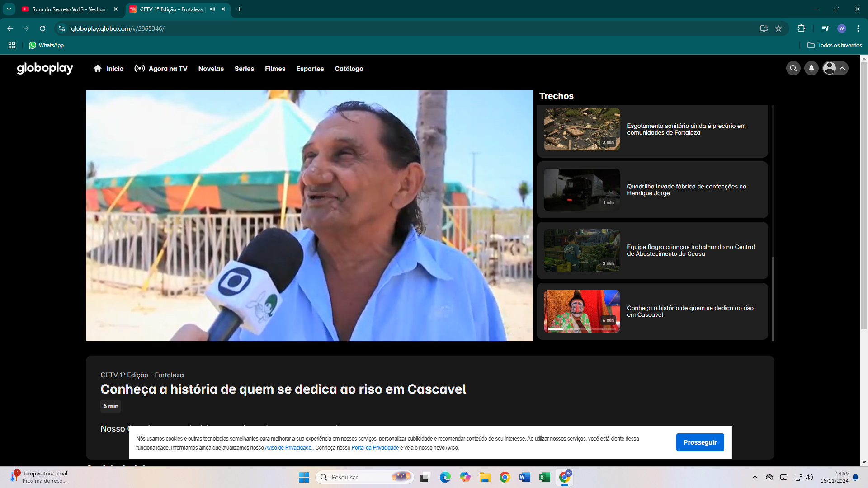This screenshot has height=488, width=868.
Task: Play Quadrilha invade fábrica clip thumbnail
Action: [582, 190]
